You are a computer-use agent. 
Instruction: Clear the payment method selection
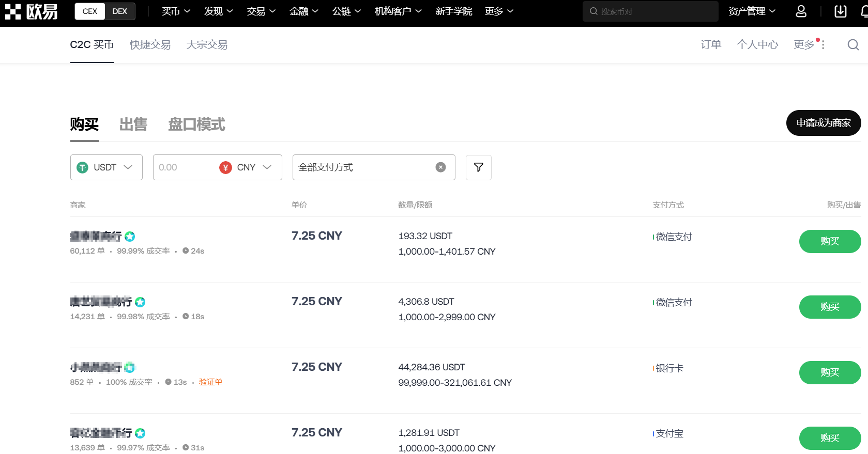440,167
